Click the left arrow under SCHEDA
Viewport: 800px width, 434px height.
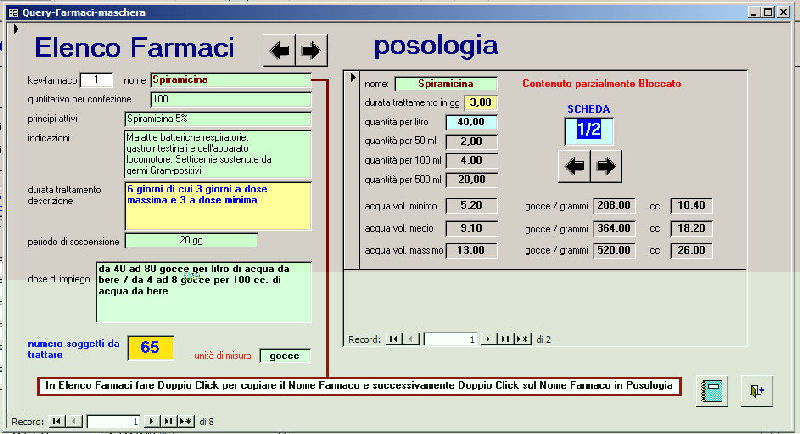coord(574,166)
